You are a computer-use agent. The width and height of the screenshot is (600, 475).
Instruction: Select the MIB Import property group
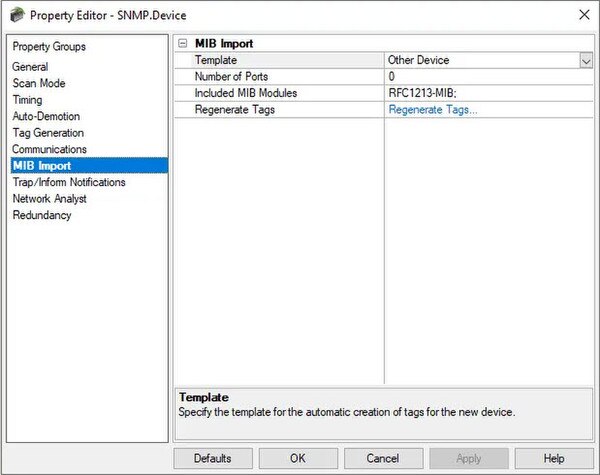pos(89,165)
